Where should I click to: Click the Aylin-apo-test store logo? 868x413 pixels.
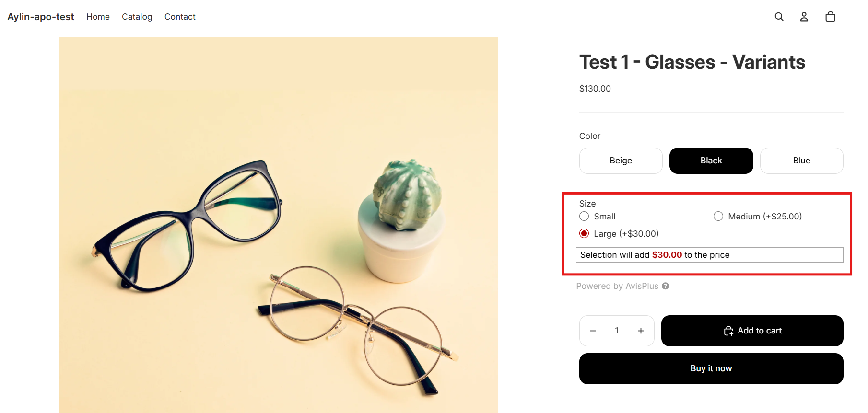(x=41, y=17)
